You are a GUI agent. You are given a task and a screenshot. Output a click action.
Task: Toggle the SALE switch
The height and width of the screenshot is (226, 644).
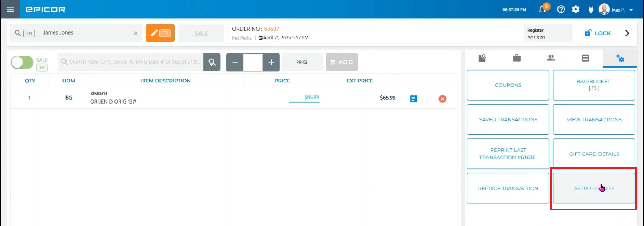tap(22, 63)
